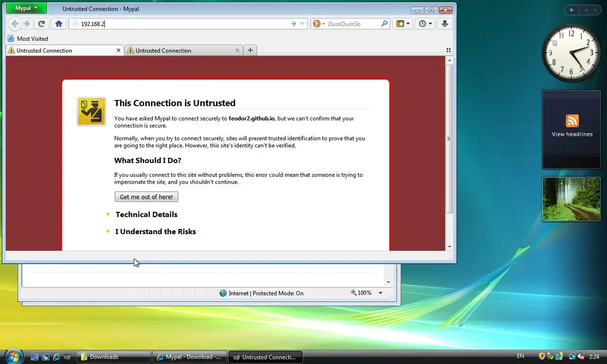
Task: Click the yellow security officer warning icon
Action: point(92,111)
